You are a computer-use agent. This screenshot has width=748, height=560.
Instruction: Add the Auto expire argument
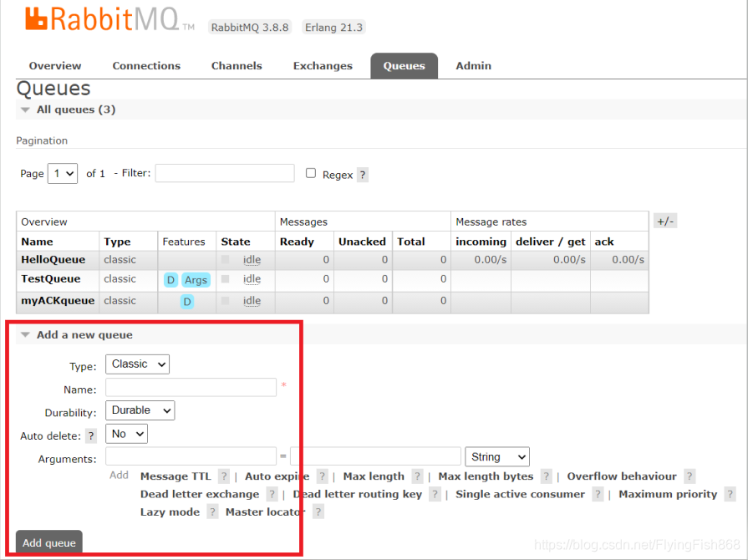point(277,476)
